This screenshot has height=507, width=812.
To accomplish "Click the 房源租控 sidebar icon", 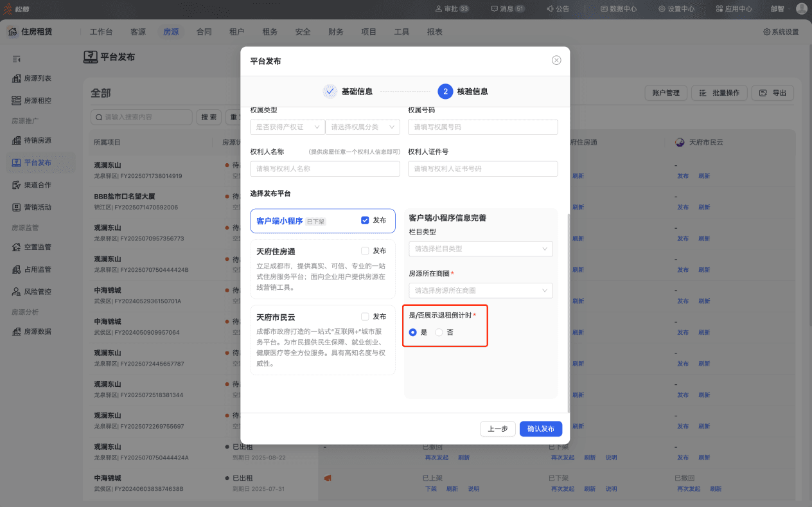I will pyautogui.click(x=17, y=101).
